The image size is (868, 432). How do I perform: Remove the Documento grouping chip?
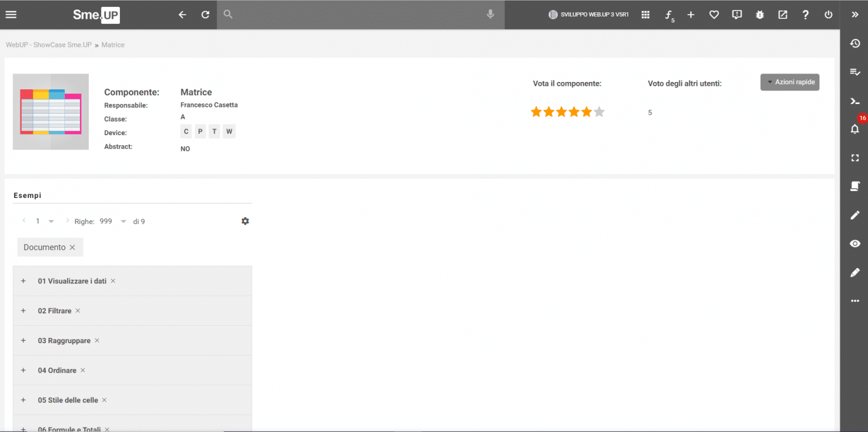tap(72, 248)
